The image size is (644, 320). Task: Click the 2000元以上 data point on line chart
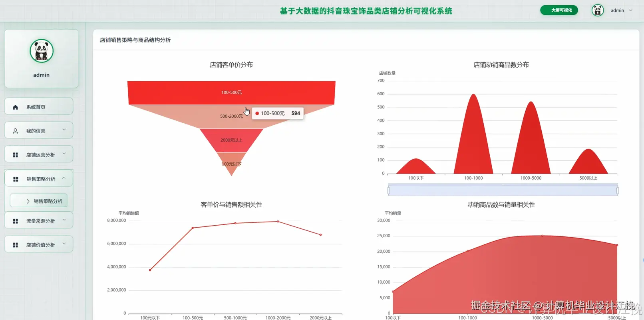point(320,235)
